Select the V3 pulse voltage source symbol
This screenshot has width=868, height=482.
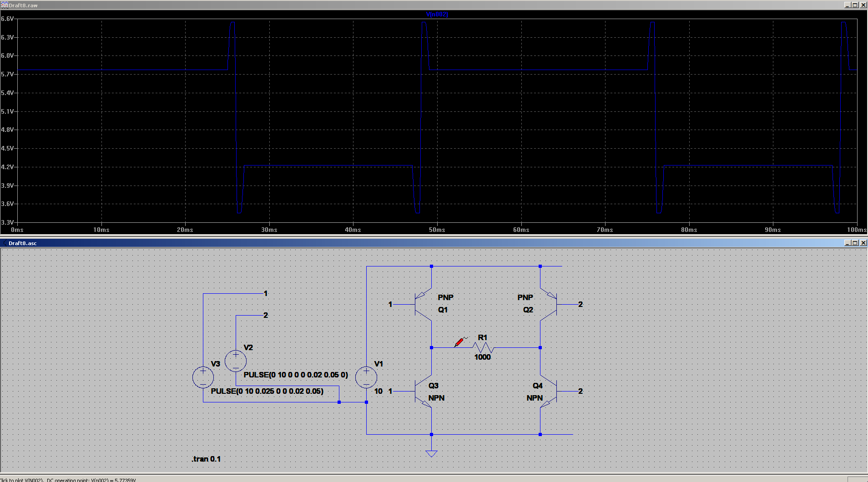click(x=203, y=377)
